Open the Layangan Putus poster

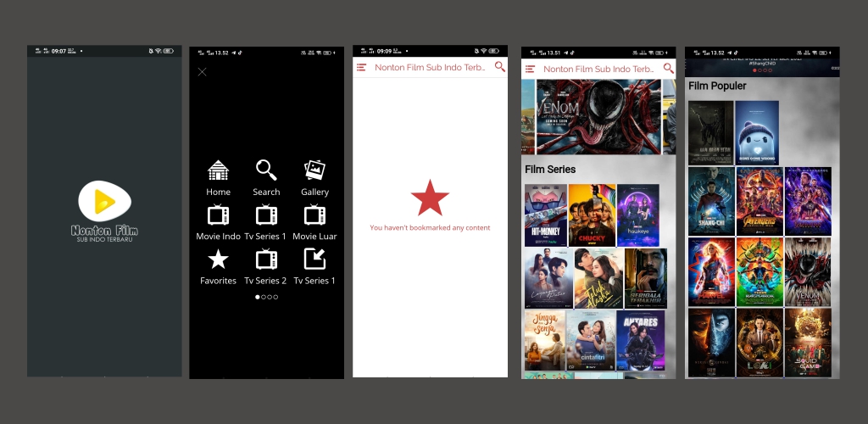(548, 278)
